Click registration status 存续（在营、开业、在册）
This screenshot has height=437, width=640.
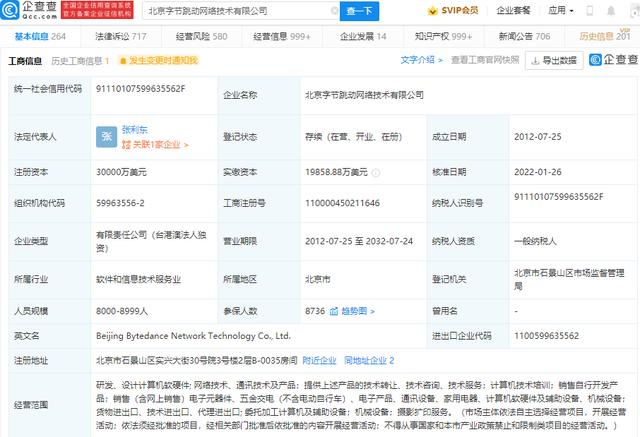click(354, 137)
